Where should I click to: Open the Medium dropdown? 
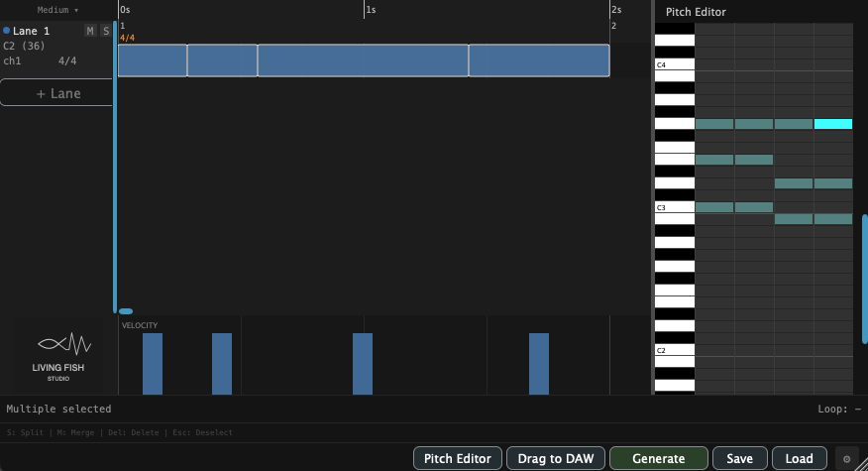click(57, 10)
